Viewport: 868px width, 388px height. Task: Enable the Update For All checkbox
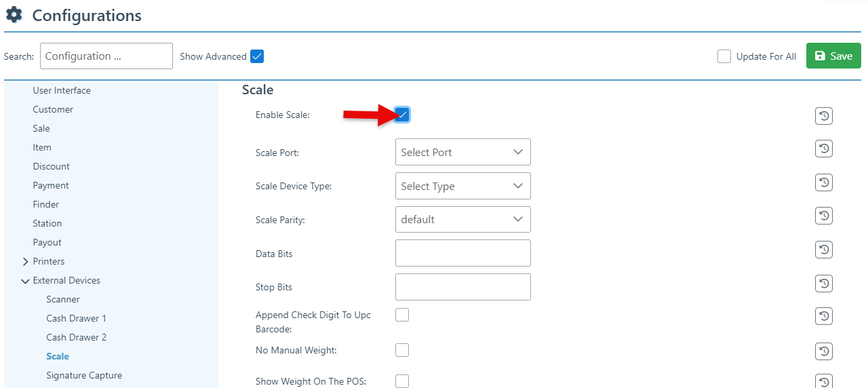pyautogui.click(x=724, y=56)
